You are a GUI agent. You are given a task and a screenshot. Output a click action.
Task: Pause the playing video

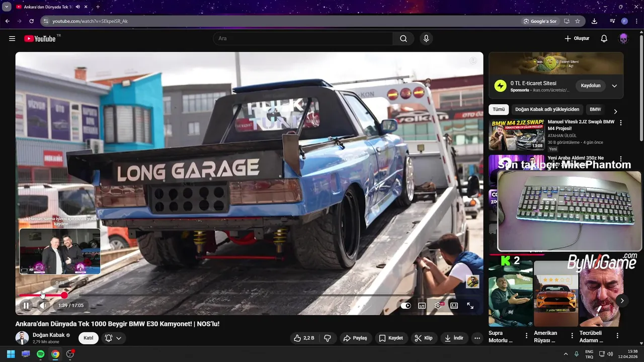coord(26,305)
